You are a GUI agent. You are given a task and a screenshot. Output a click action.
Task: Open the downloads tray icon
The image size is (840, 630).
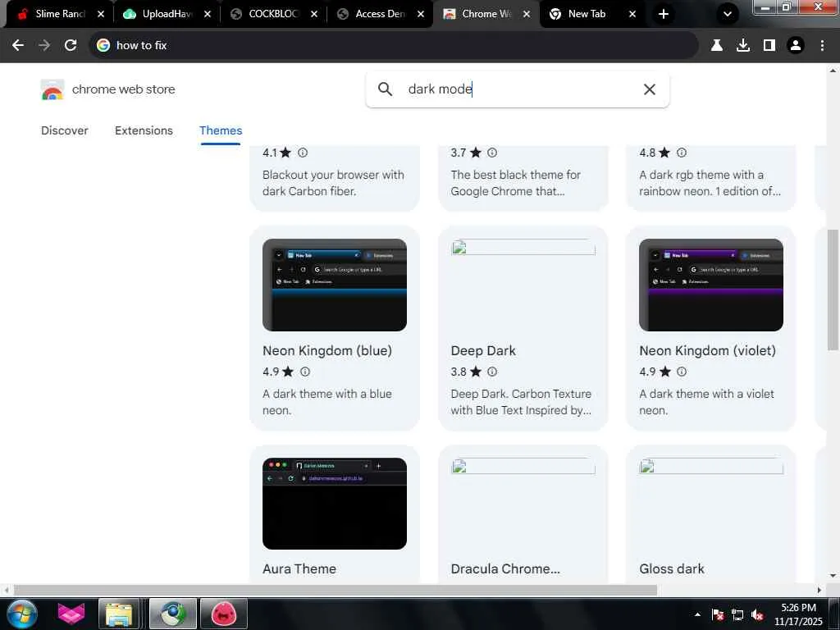coord(742,46)
